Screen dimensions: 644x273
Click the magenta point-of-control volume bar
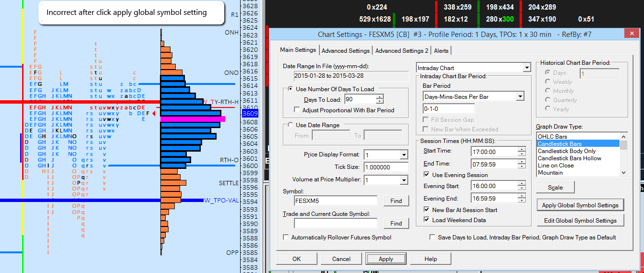(192, 118)
